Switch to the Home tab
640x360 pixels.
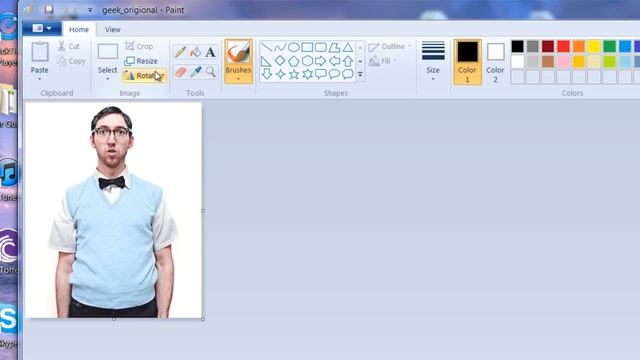(79, 29)
